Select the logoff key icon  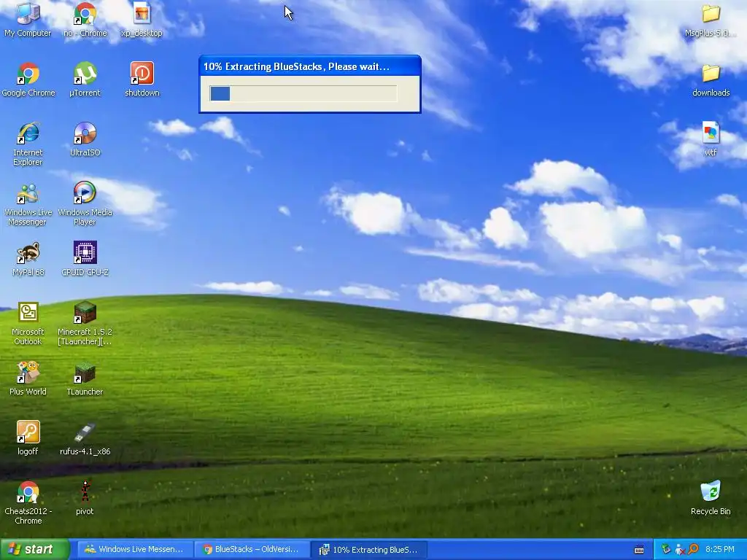pyautogui.click(x=28, y=432)
